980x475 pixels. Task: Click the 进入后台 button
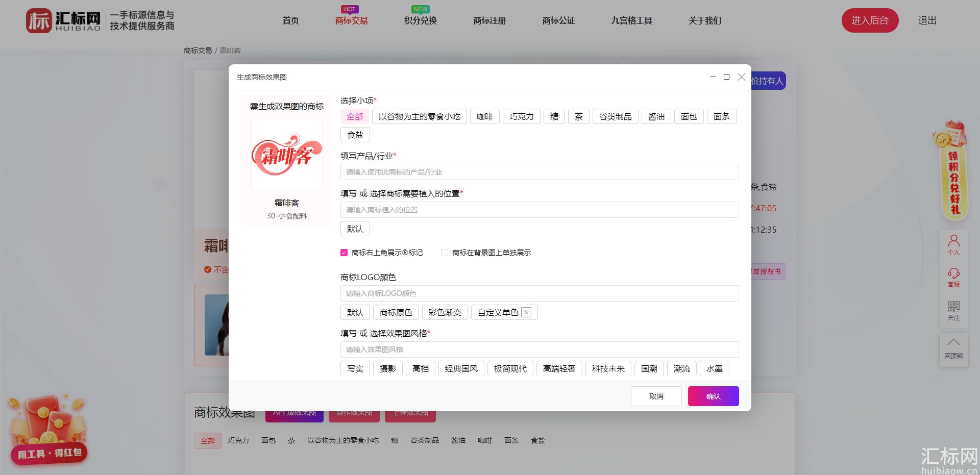click(870, 20)
